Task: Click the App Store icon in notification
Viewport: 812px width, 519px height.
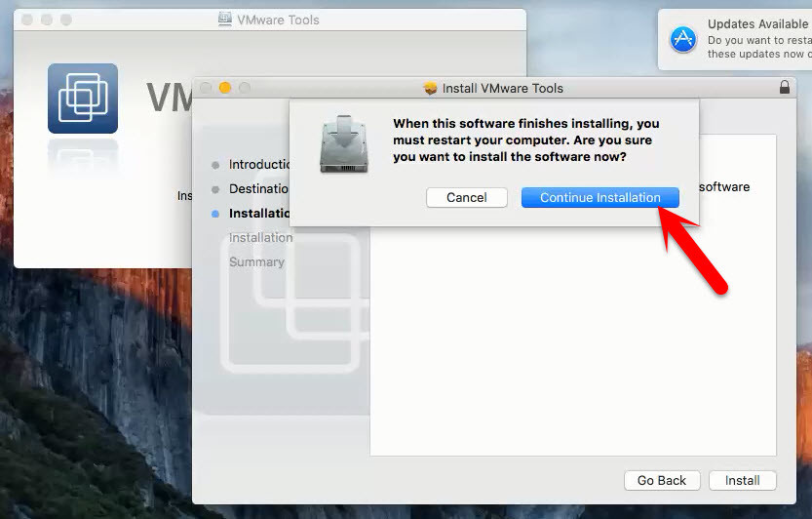Action: 683,39
